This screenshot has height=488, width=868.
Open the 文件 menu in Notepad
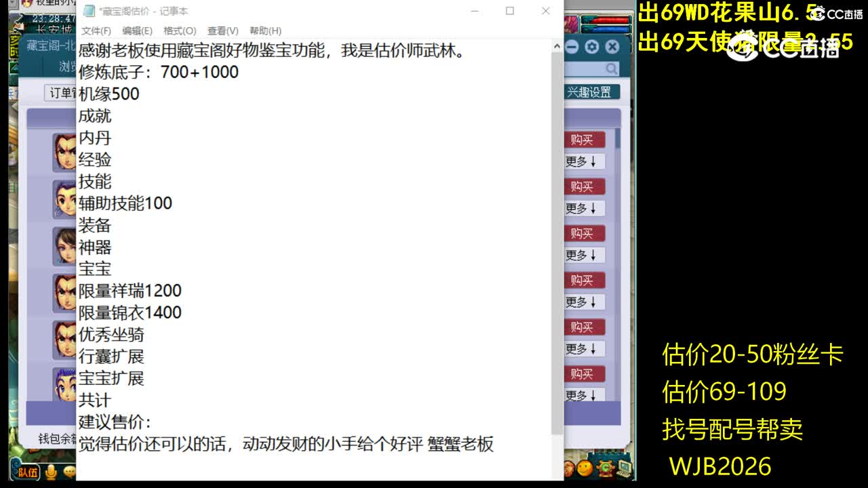(96, 30)
